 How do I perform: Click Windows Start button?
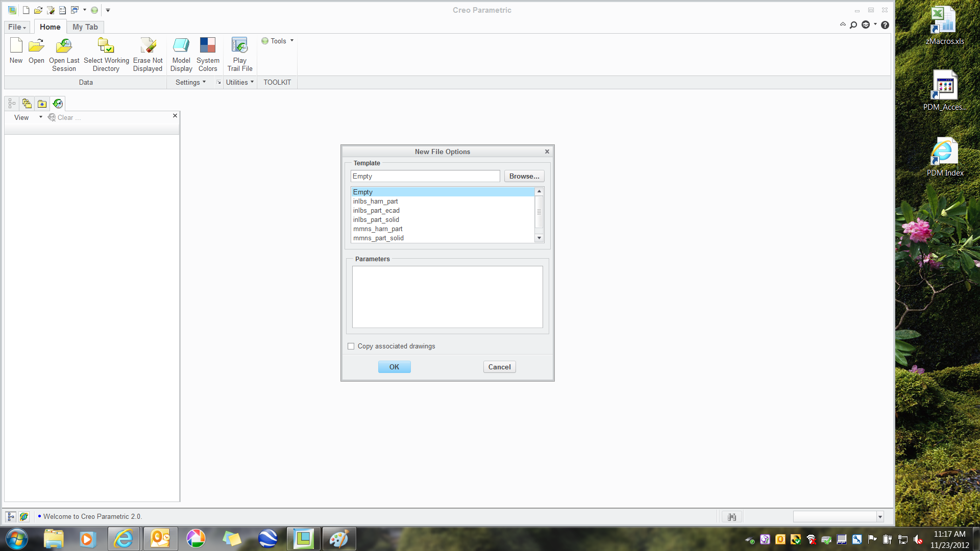(17, 539)
